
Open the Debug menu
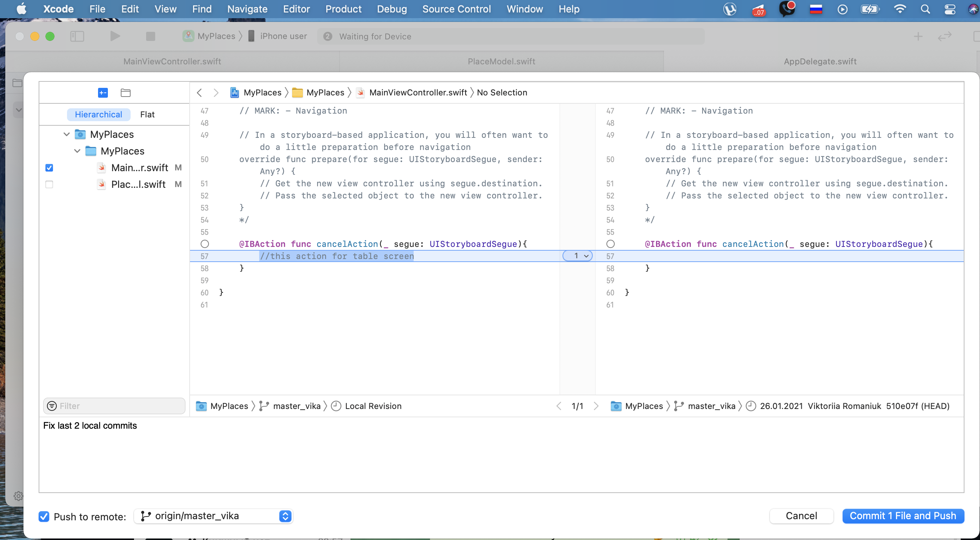pos(391,9)
